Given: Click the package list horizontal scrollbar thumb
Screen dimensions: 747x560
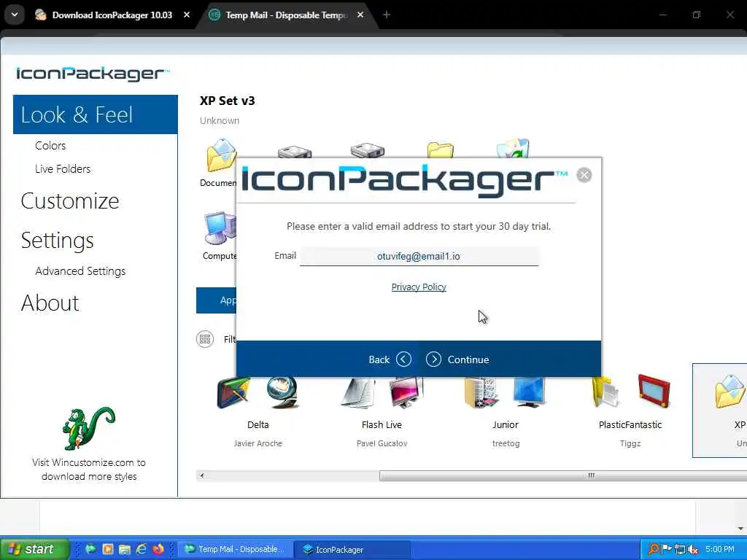Looking at the screenshot, I should click(563, 475).
